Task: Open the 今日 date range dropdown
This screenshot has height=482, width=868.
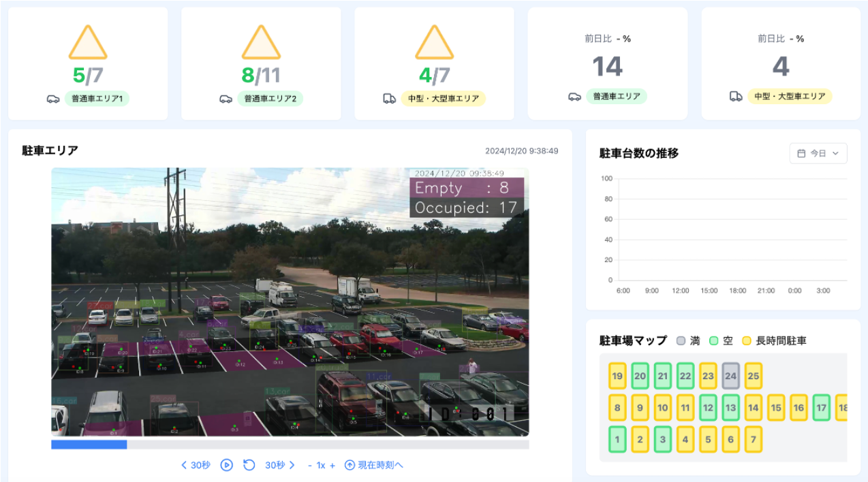Action: coord(818,154)
